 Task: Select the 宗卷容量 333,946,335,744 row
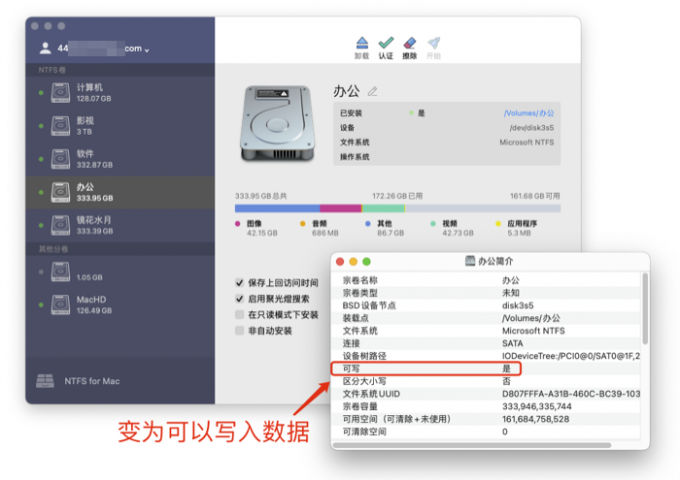coord(487,406)
